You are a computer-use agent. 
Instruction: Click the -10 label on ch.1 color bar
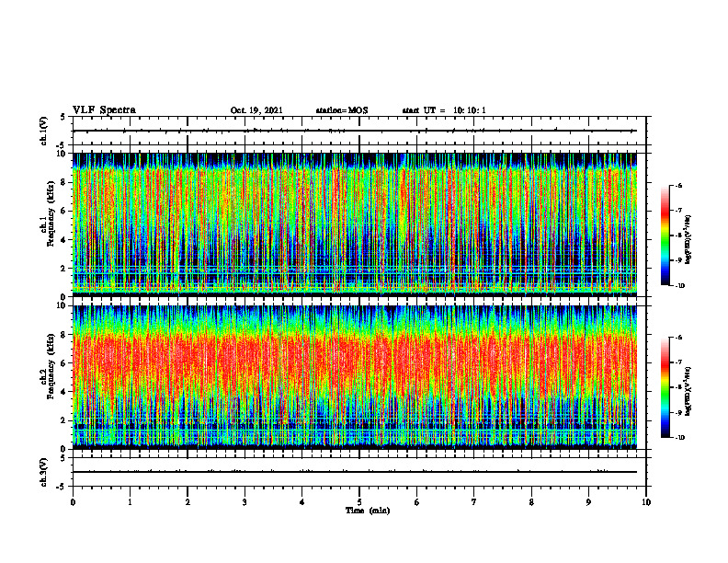678,286
